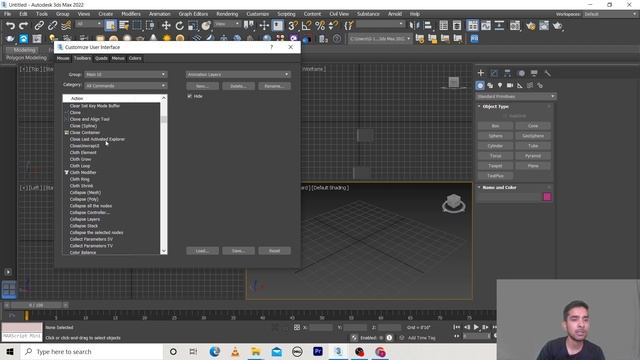Toggle AutoGrid checkbox in Object Type
The image size is (640, 360).
pyautogui.click(x=505, y=116)
